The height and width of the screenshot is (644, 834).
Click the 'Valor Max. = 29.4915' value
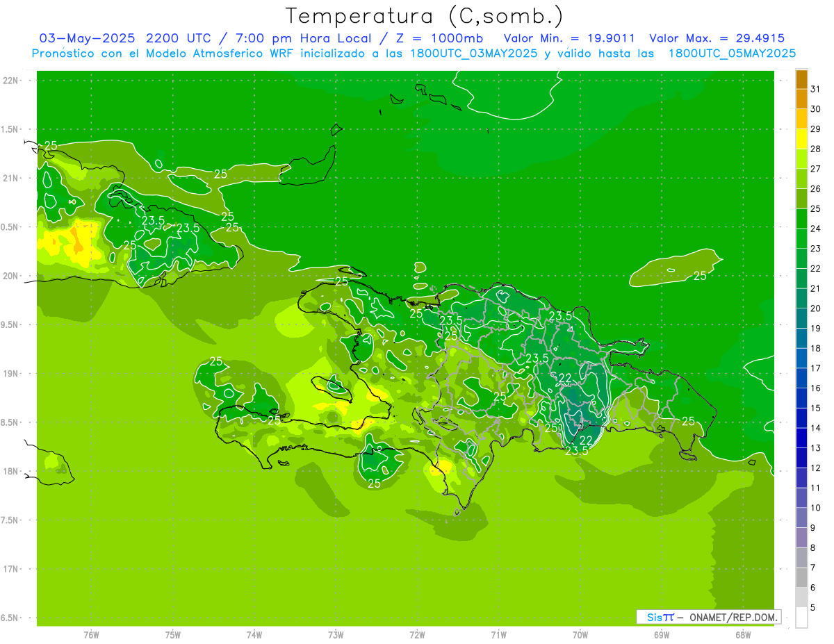(x=717, y=38)
